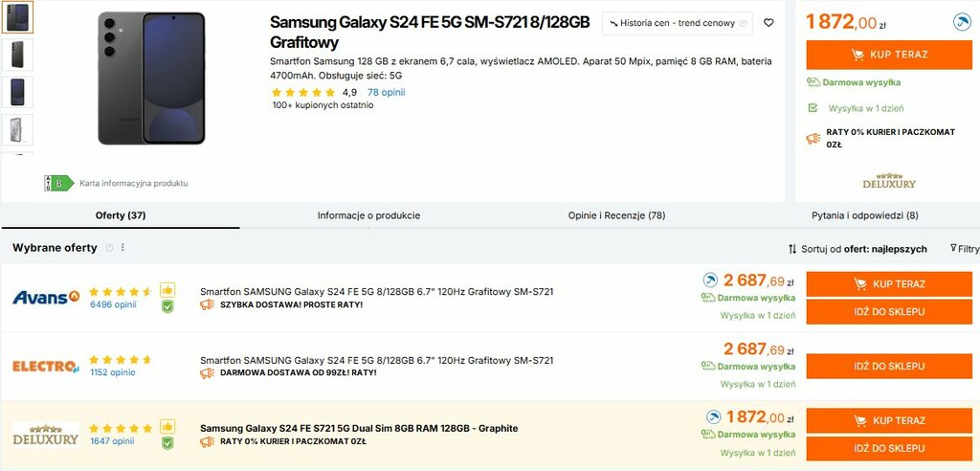The width and height of the screenshot is (980, 471).
Task: Click the green shield badge in Deluxury row
Action: coord(167,442)
